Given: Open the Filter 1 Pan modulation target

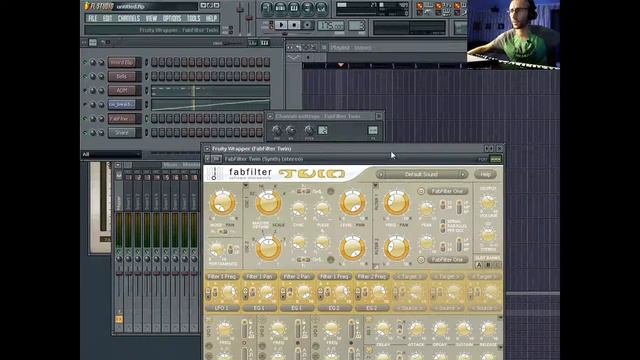Looking at the screenshot, I should pyautogui.click(x=260, y=276).
